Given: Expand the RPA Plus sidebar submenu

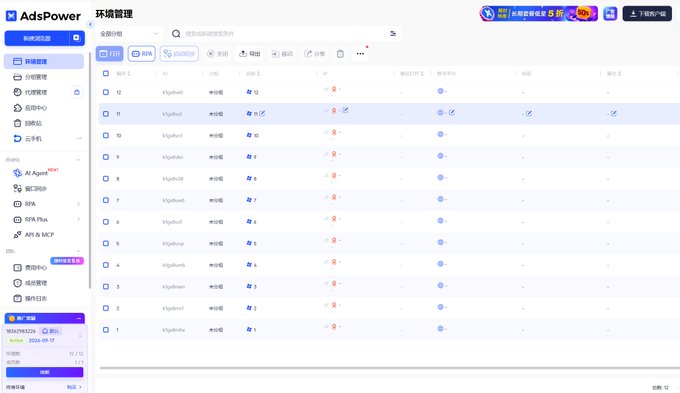Looking at the screenshot, I should pyautogui.click(x=78, y=219).
